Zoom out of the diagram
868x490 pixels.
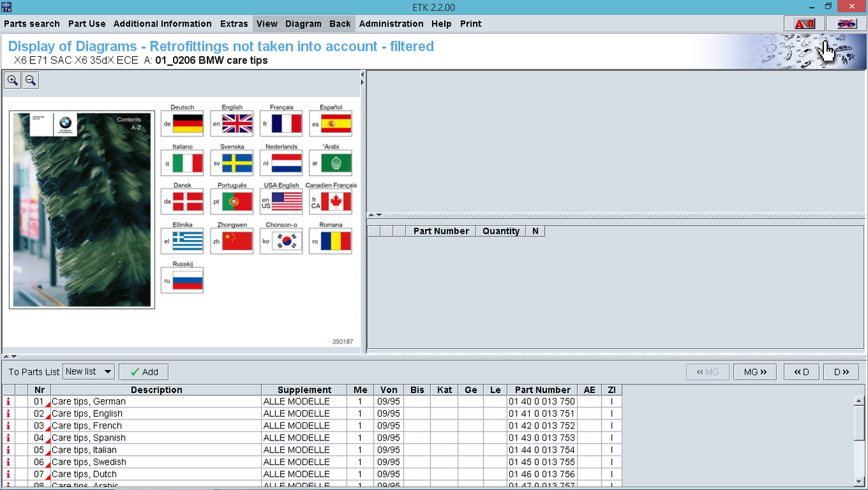(x=30, y=81)
